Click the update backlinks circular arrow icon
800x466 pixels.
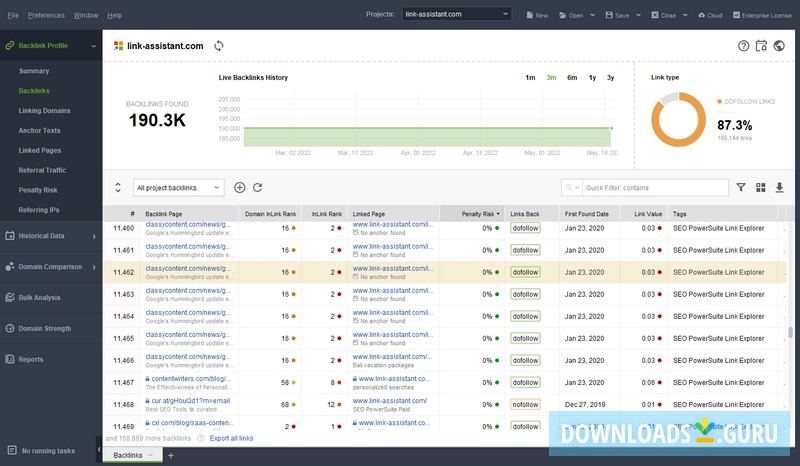[258, 187]
